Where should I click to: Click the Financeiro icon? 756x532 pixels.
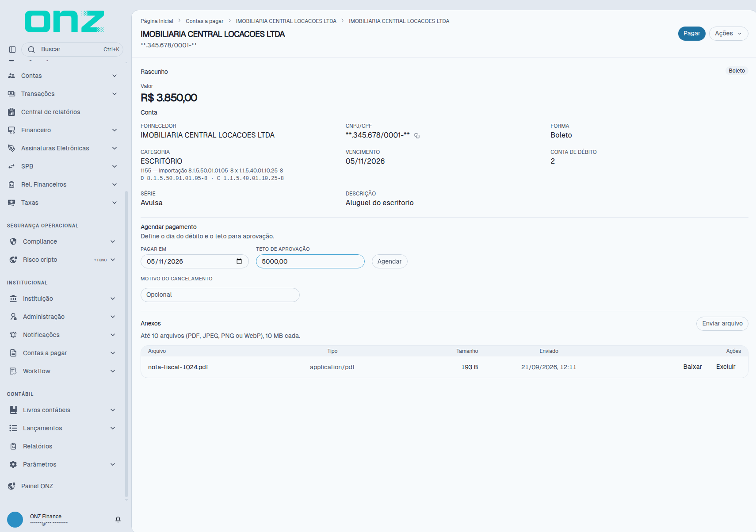click(x=11, y=130)
